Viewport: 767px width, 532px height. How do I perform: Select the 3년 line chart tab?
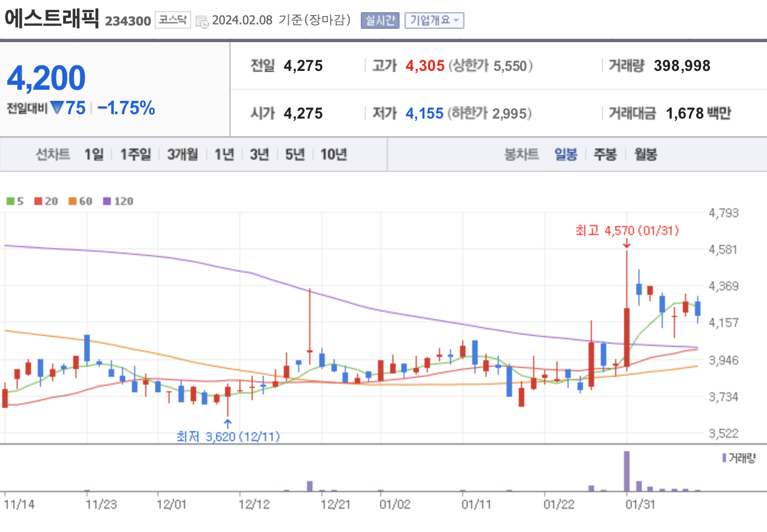tap(259, 154)
